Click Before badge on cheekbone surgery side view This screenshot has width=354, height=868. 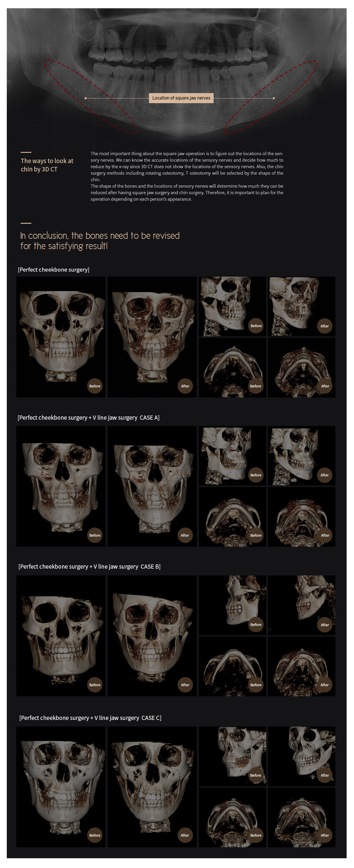coord(256,326)
